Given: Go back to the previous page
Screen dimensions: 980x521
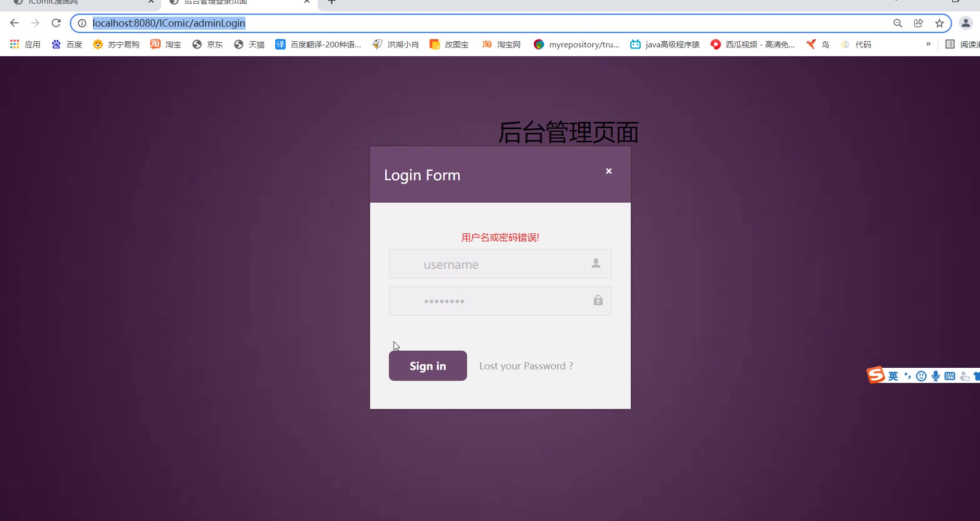Looking at the screenshot, I should 14,23.
